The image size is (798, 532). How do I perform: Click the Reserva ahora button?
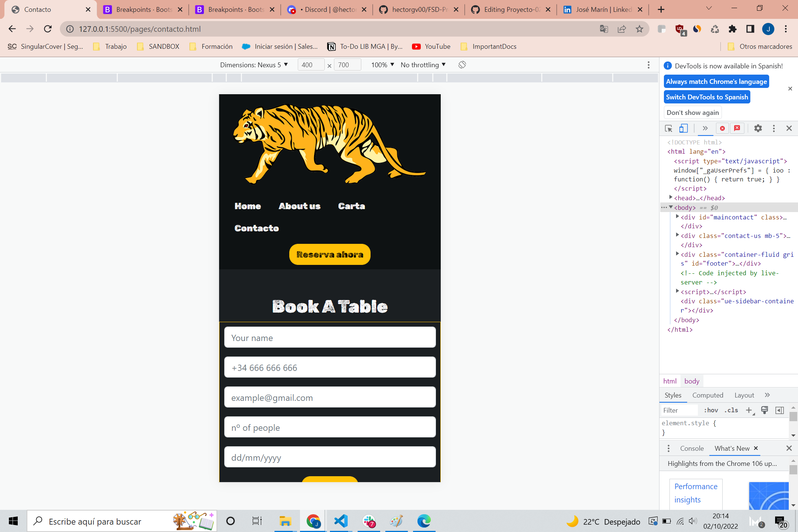[x=330, y=254]
